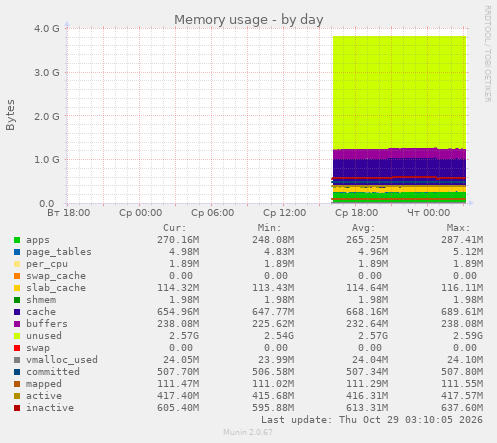The width and height of the screenshot is (497, 443).
Task: Click the cache dark-blue legend swatch
Action: tap(17, 312)
